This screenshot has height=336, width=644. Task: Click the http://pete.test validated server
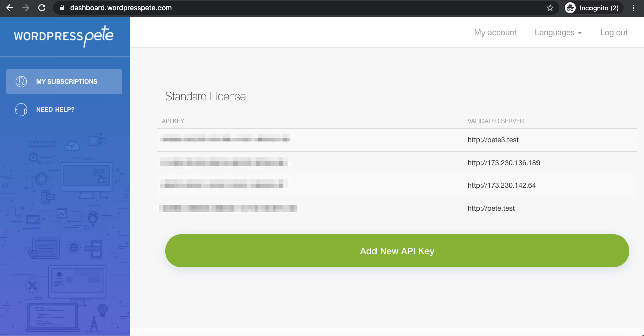click(x=491, y=208)
